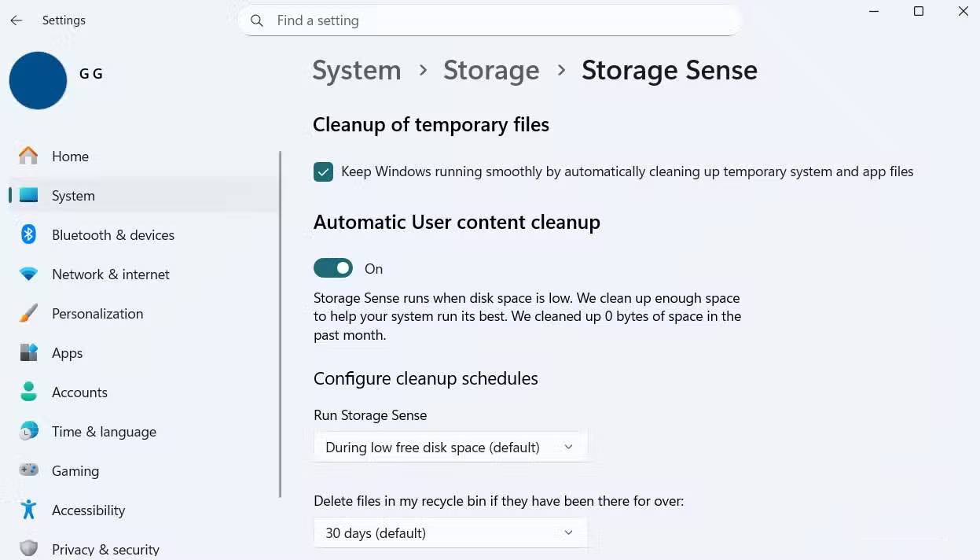
Task: Click the Bluetooth & devices icon
Action: click(x=28, y=234)
